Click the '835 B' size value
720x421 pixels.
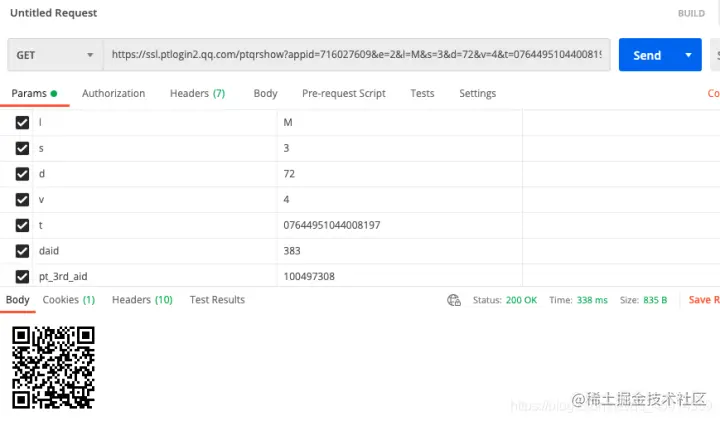pyautogui.click(x=655, y=300)
